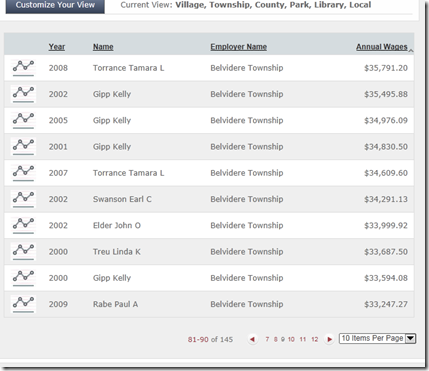This screenshot has height=371, width=429.
Task: Select the name Treu Linda K
Action: [117, 252]
